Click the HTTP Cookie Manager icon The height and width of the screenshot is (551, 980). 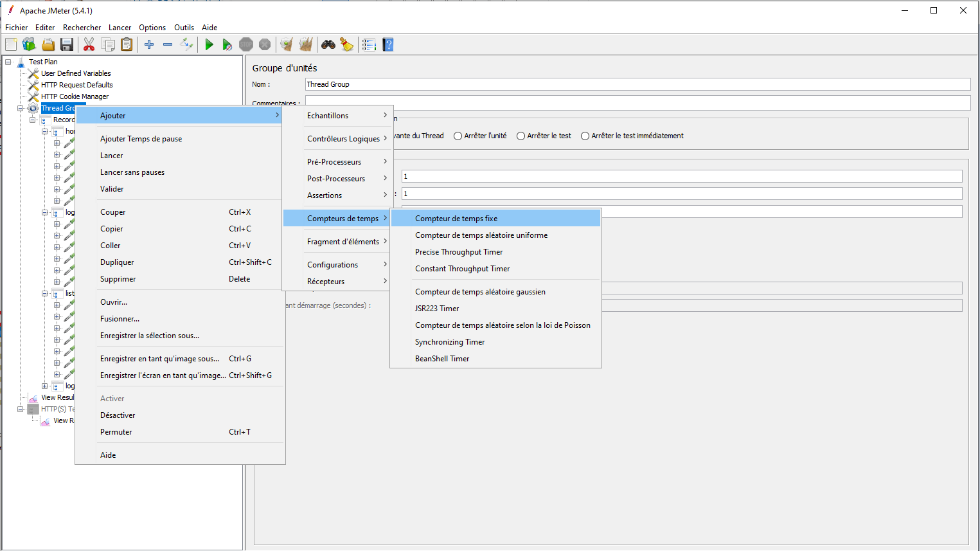pos(33,97)
